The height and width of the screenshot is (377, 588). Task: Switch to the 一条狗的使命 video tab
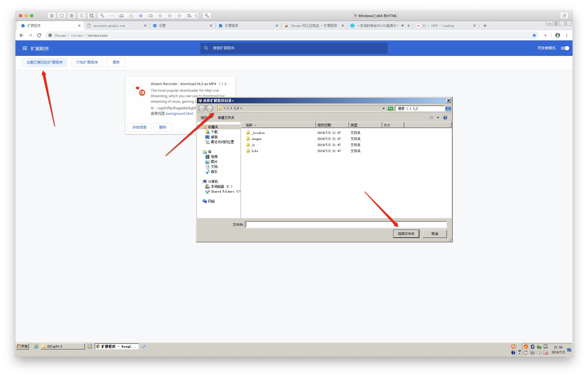click(x=380, y=26)
